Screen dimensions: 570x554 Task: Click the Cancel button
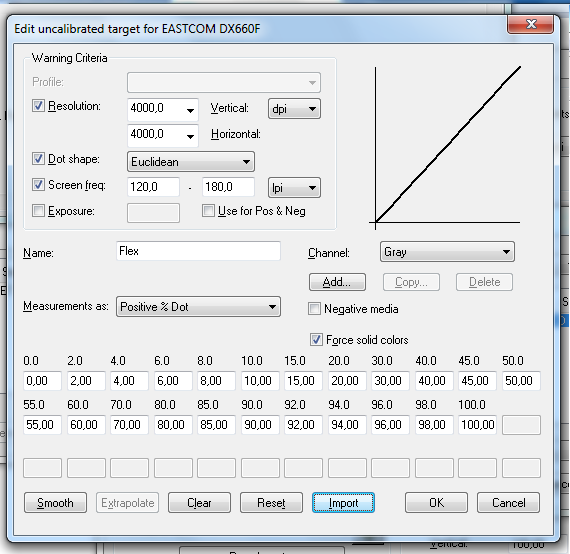(x=508, y=503)
